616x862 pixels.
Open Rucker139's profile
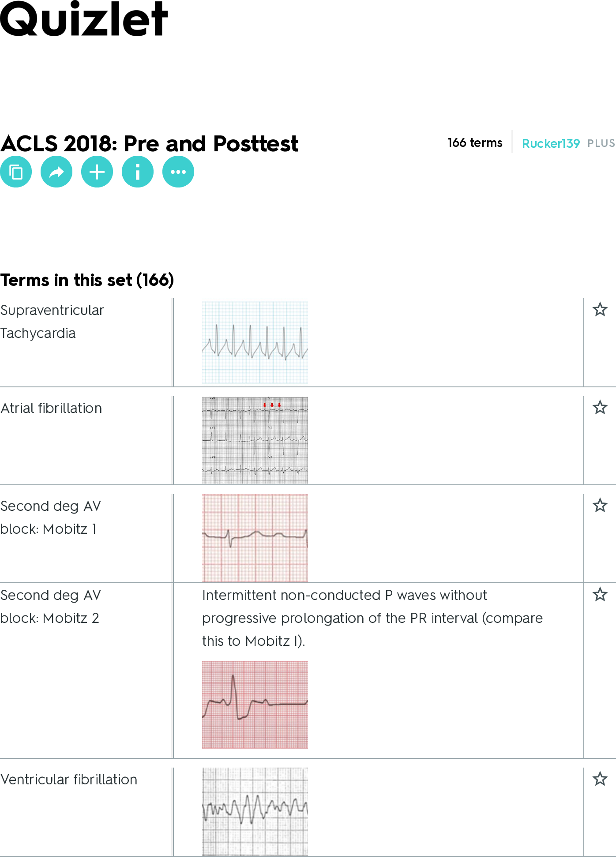click(551, 143)
